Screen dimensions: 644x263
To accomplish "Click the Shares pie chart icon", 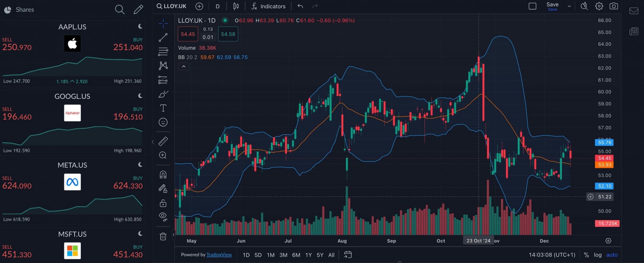I will (8, 10).
